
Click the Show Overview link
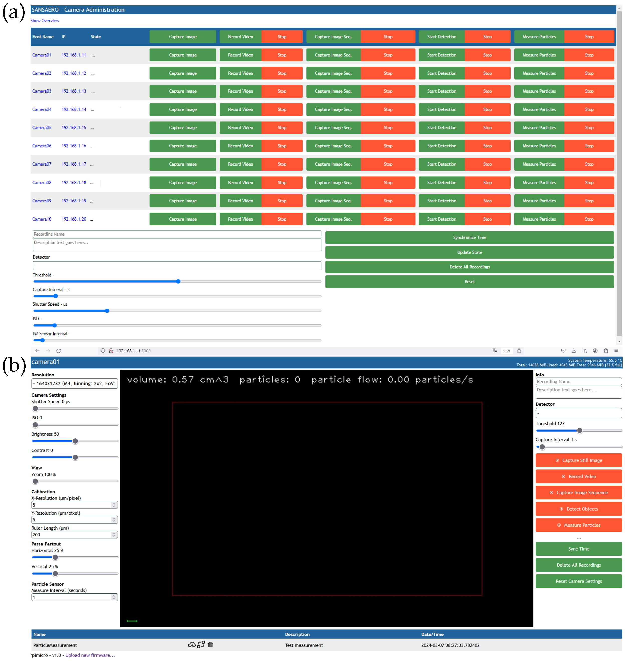(45, 21)
